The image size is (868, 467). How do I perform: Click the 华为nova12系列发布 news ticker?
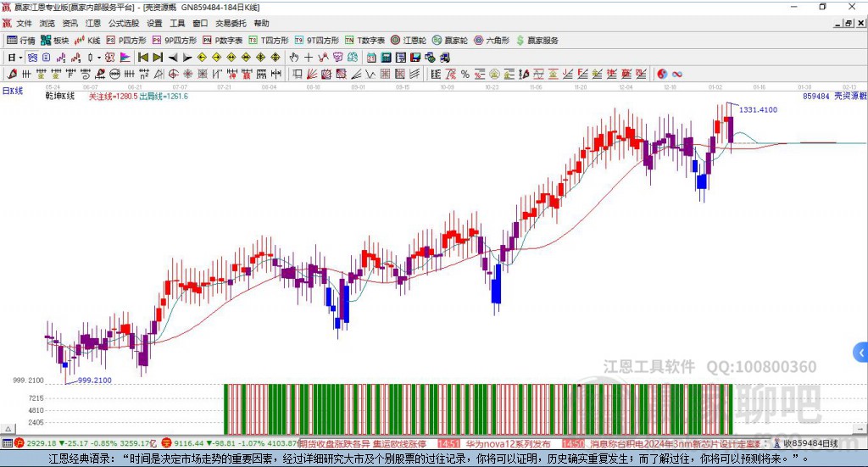point(508,444)
